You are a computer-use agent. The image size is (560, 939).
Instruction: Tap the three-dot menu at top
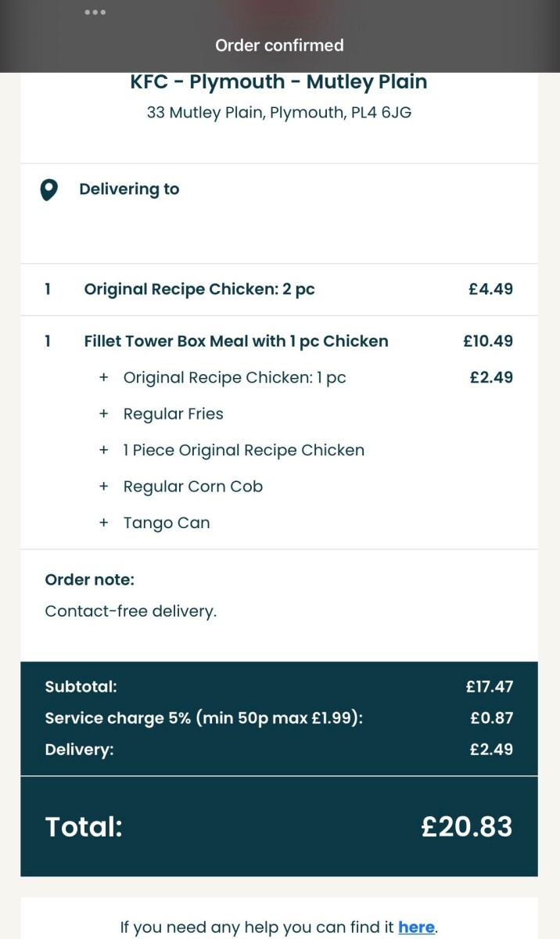tap(95, 13)
